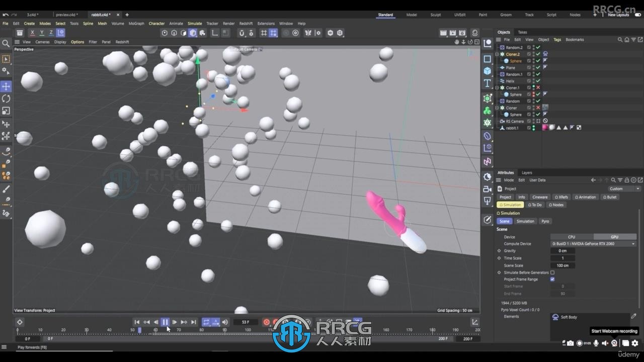
Task: Switch to the Layers tab
Action: pyautogui.click(x=527, y=172)
